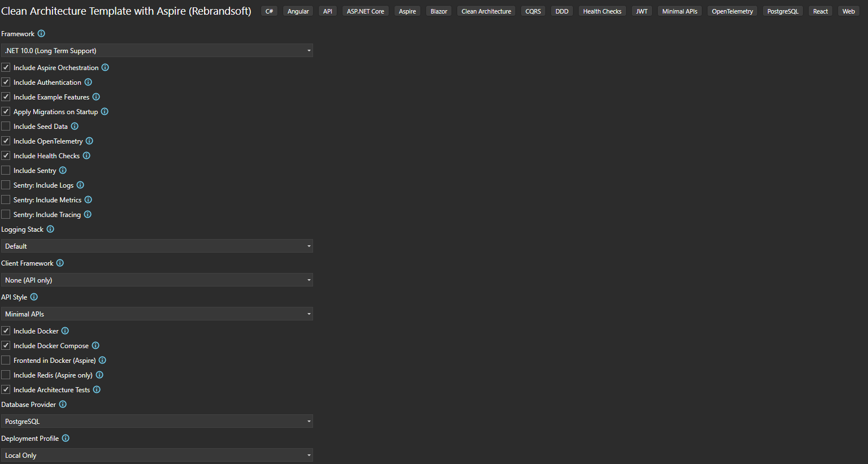Viewport: 868px width, 464px height.
Task: Click info icon beside Sentry: Include Logs
Action: pyautogui.click(x=80, y=185)
